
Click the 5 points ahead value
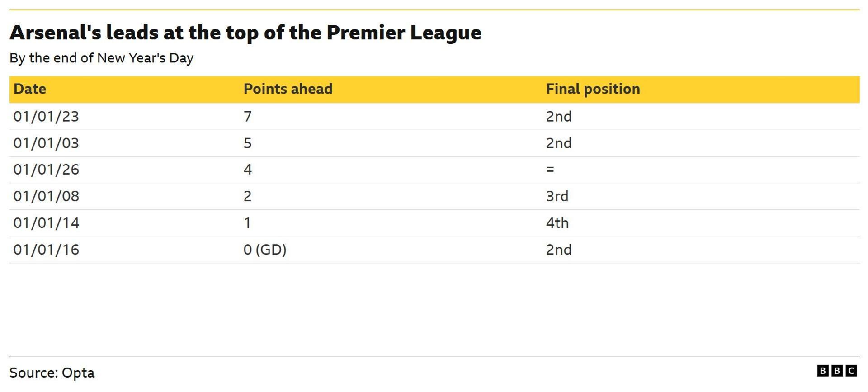coord(247,143)
